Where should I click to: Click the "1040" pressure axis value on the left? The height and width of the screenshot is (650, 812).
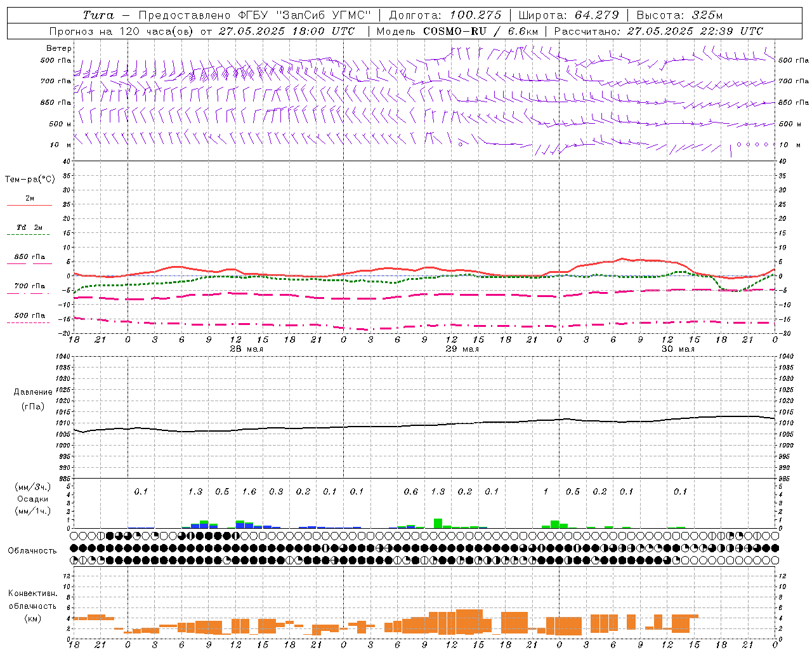(x=62, y=357)
